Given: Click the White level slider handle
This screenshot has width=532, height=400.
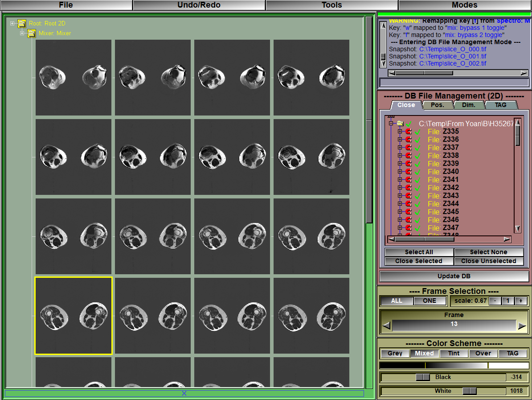Looking at the screenshot, I should pos(470,391).
